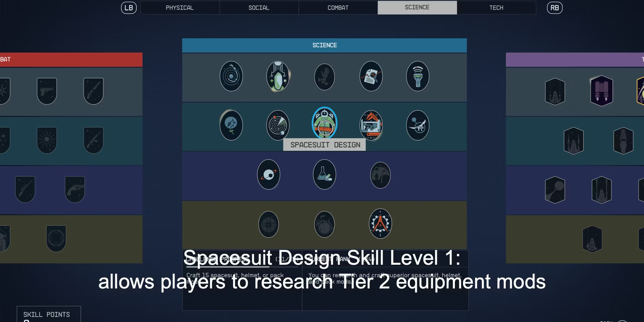Switch to the PHYSICAL tab
This screenshot has height=322, width=644.
180,7
